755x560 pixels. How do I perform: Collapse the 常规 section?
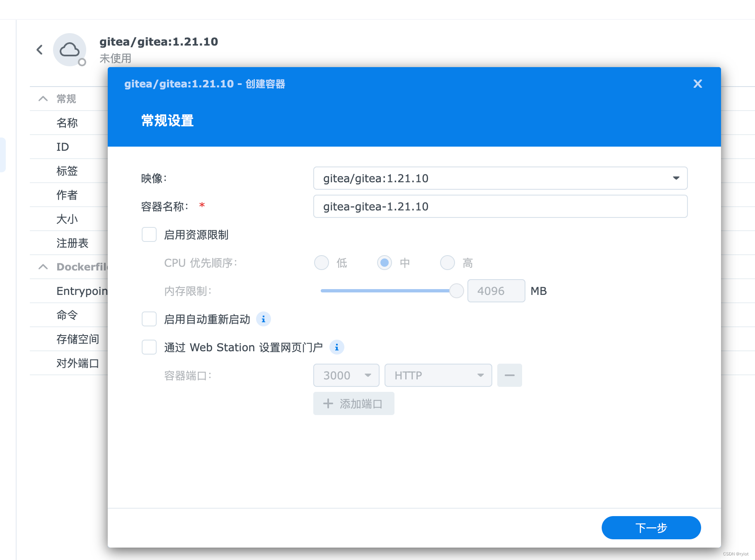(x=43, y=99)
